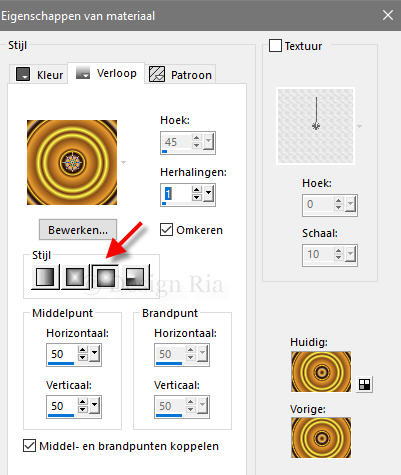Click the Middelpunt Verticaal input field

63,406
